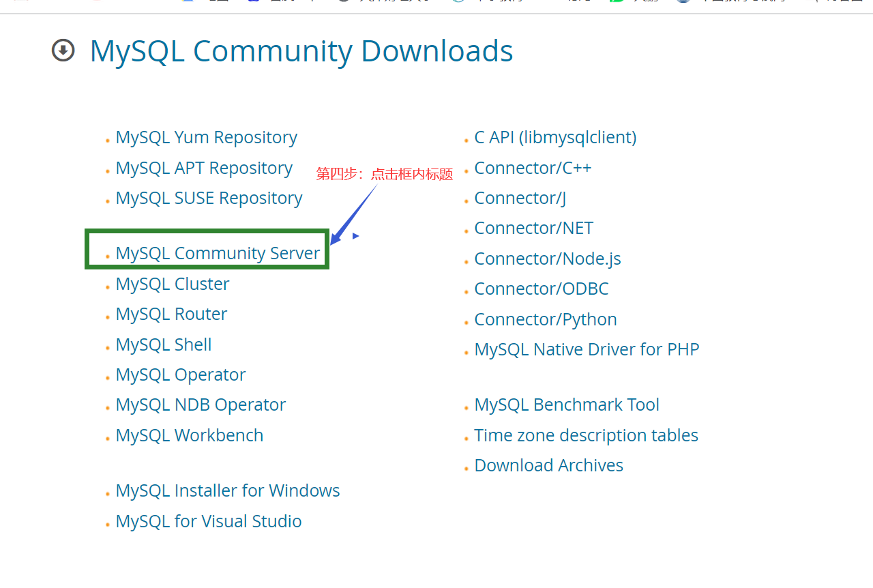Open the MySQL Community Downloads heading link
The height and width of the screenshot is (588, 873).
[301, 52]
